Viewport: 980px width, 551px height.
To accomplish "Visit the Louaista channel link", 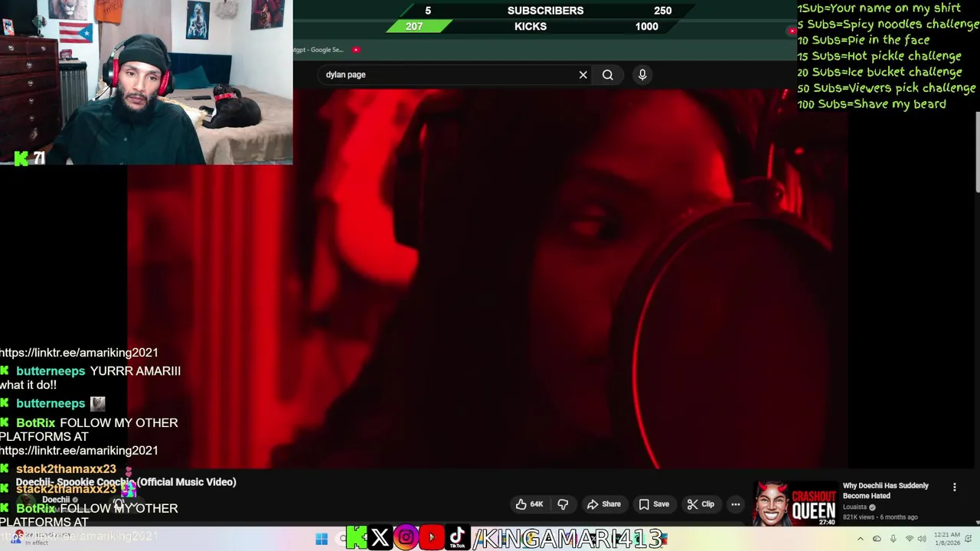I will 855,507.
